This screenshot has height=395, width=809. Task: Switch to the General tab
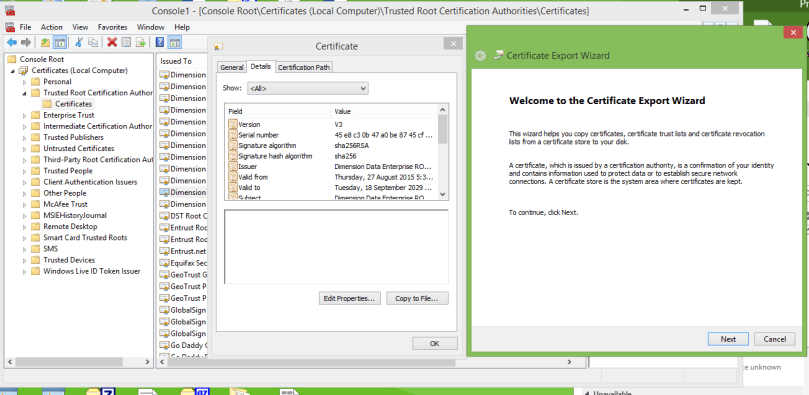(x=232, y=68)
